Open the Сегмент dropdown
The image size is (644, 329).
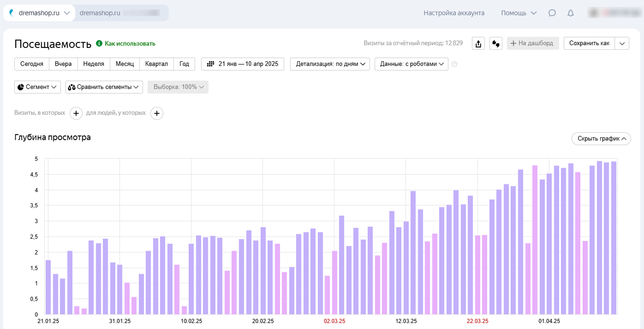click(x=37, y=87)
